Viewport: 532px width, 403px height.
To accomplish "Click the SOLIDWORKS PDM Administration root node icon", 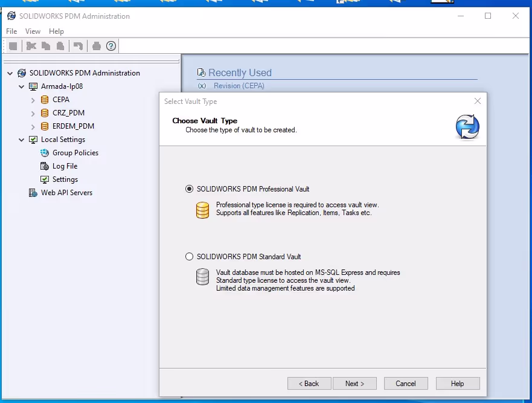I will click(22, 73).
